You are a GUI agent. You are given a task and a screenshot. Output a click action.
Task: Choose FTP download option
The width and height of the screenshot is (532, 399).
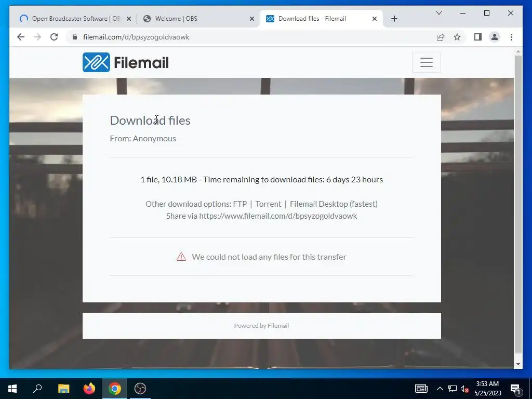(x=240, y=204)
